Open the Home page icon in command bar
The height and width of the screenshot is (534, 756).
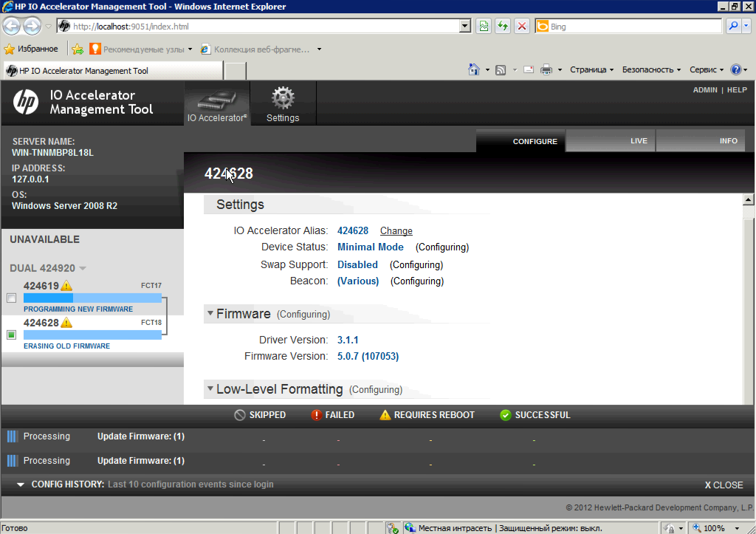(474, 70)
